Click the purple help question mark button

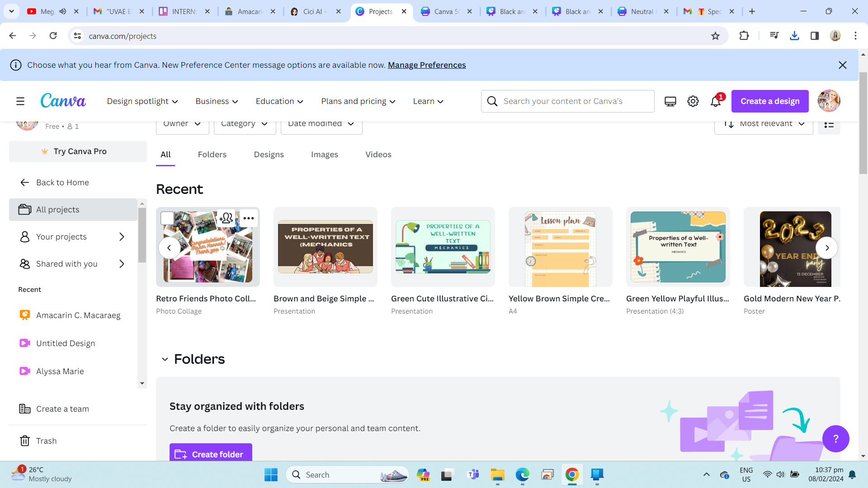[835, 438]
